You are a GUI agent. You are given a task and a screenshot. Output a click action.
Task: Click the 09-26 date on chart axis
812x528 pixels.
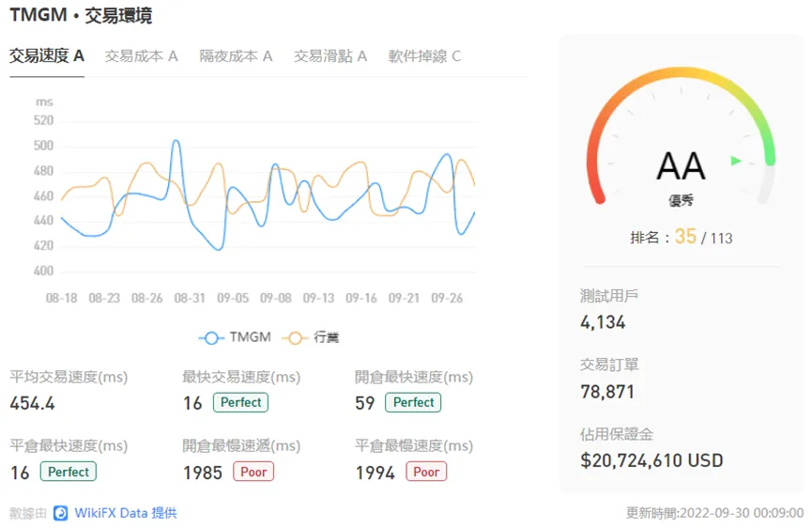click(447, 299)
